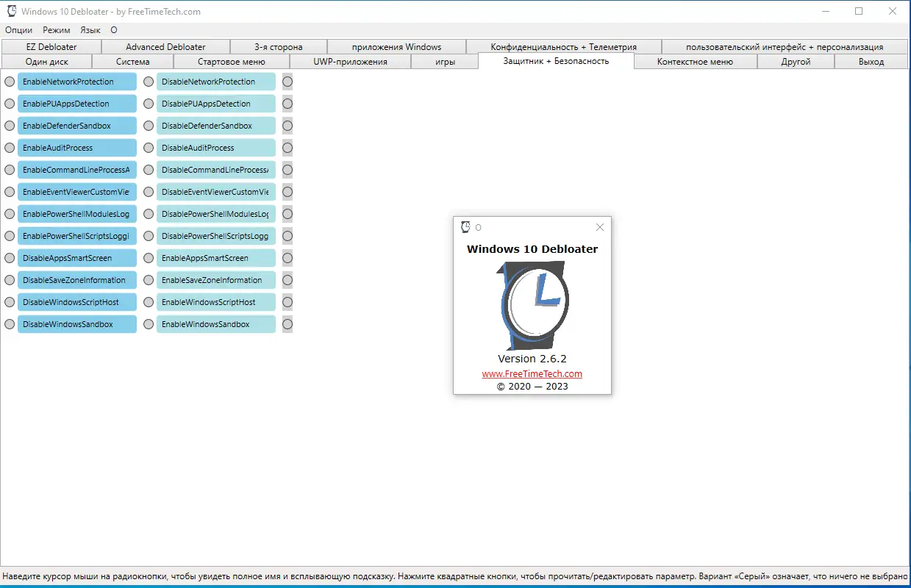Select the radio circle left of EnableNetworkProtection

pyautogui.click(x=10, y=82)
